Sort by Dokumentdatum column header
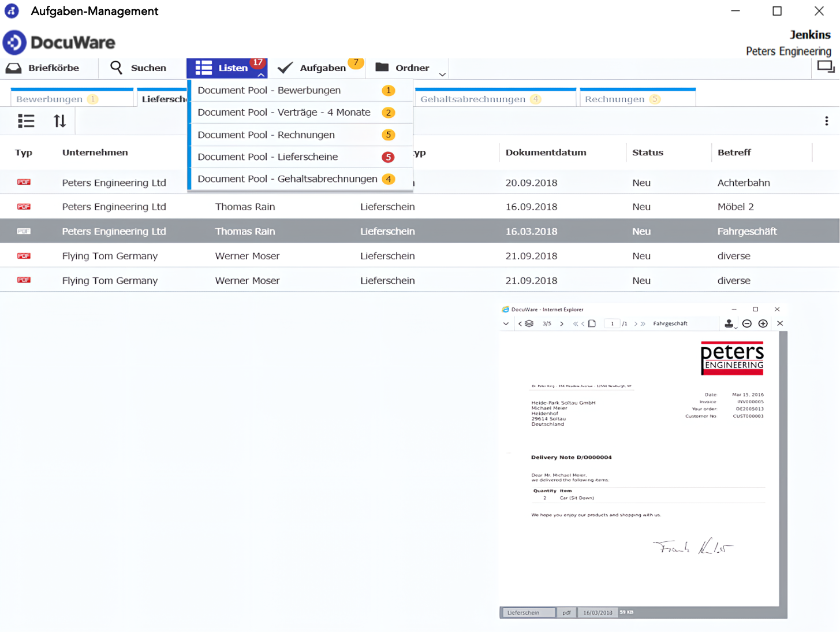This screenshot has width=840, height=632. [x=546, y=153]
